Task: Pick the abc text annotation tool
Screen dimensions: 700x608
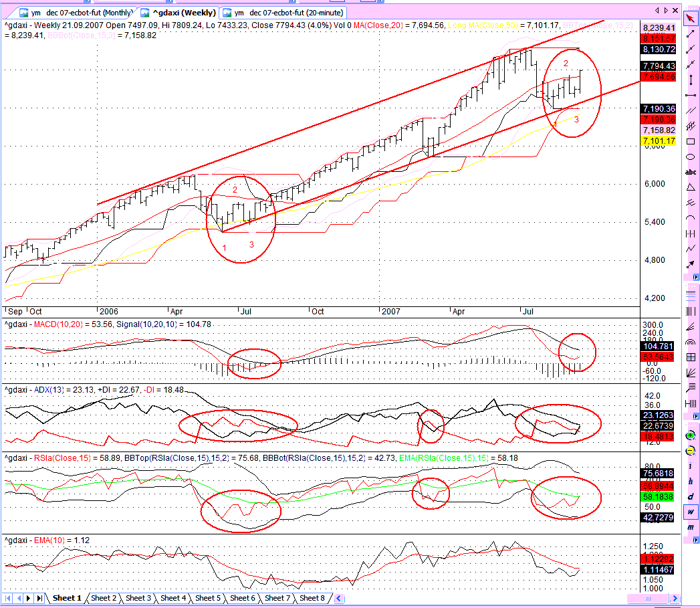Action: click(x=690, y=172)
